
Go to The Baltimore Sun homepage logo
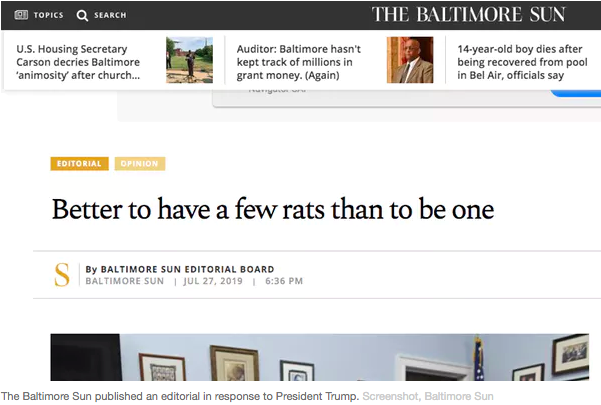[x=468, y=15]
